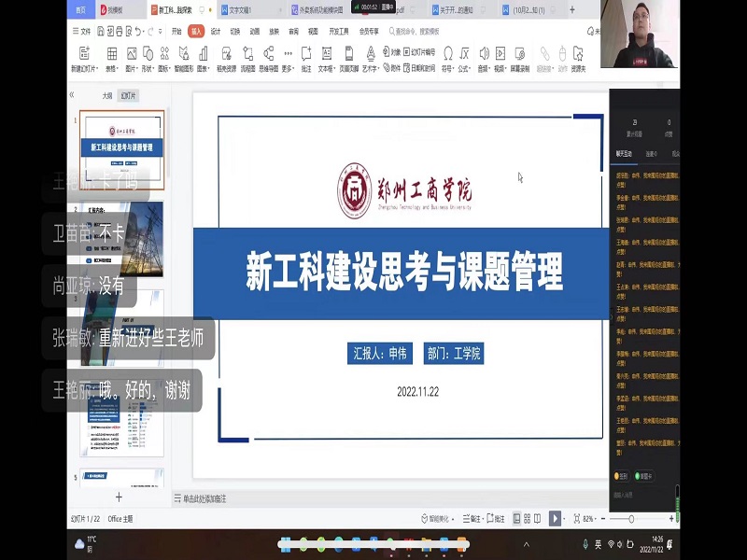Insert a chart (图表)
The width and height of the screenshot is (747, 560).
204,59
